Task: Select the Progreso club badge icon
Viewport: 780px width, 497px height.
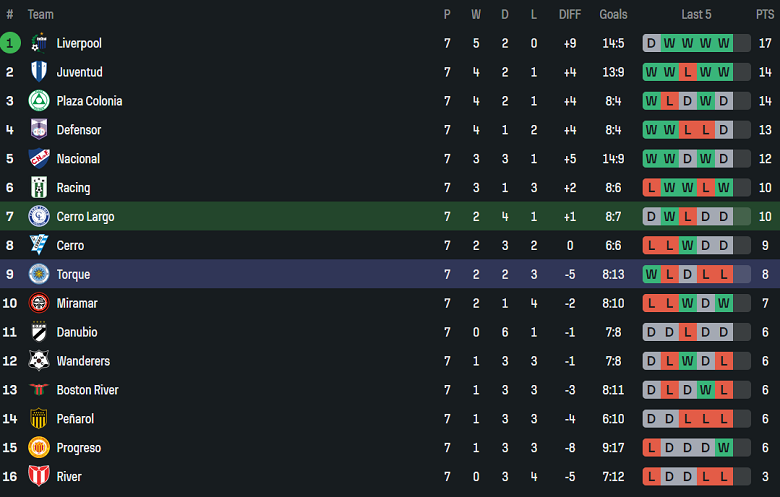Action: pos(39,448)
